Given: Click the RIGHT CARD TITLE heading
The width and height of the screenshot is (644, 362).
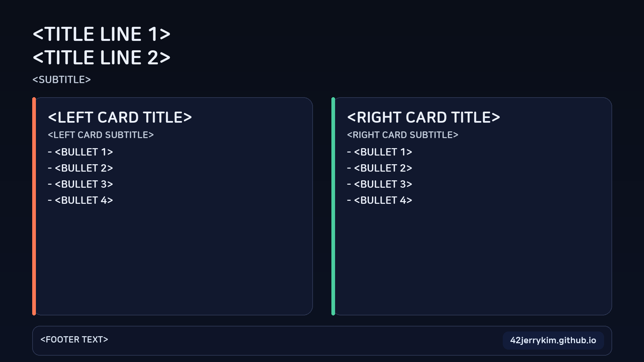Looking at the screenshot, I should (423, 118).
